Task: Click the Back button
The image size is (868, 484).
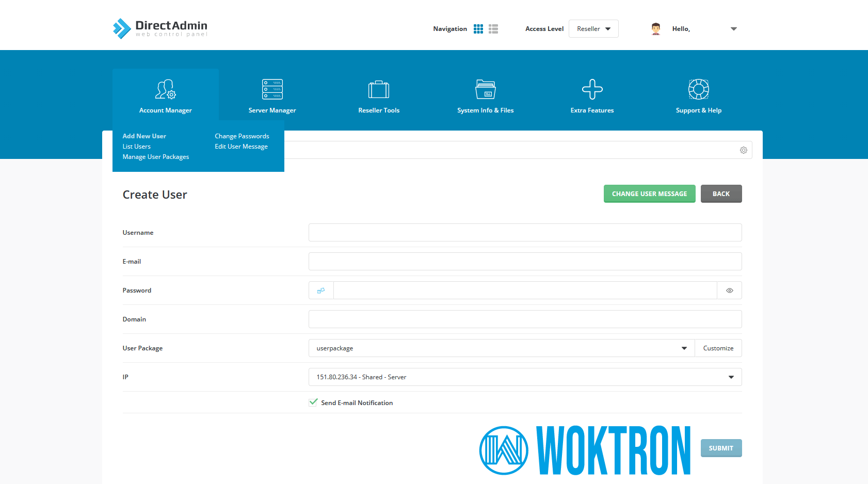Action: tap(721, 194)
